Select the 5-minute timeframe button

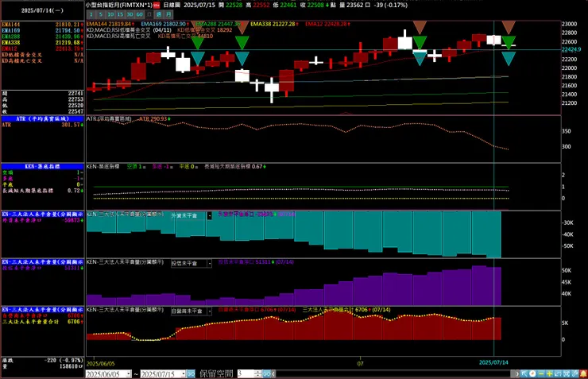100,14
